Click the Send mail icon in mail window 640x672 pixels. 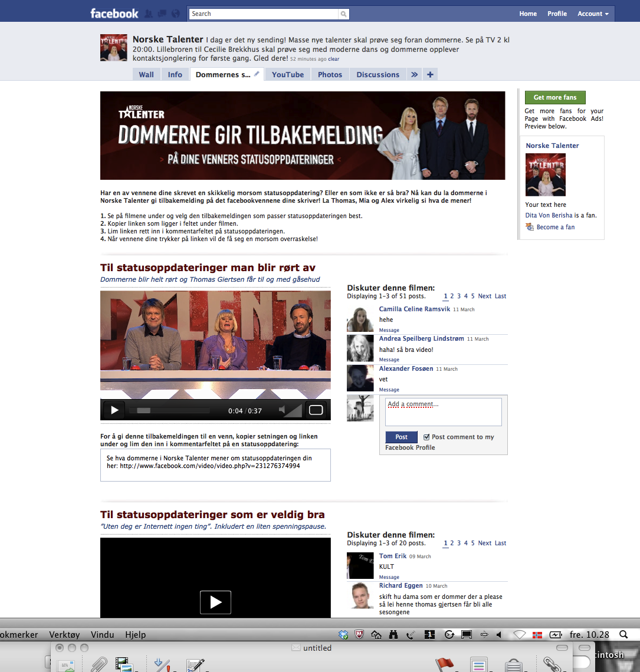[x=66, y=666]
